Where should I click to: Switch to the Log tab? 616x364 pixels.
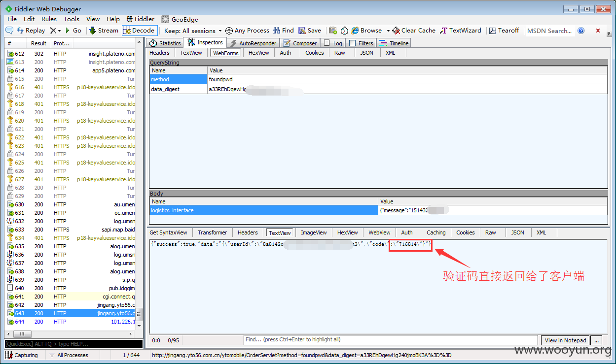[333, 43]
